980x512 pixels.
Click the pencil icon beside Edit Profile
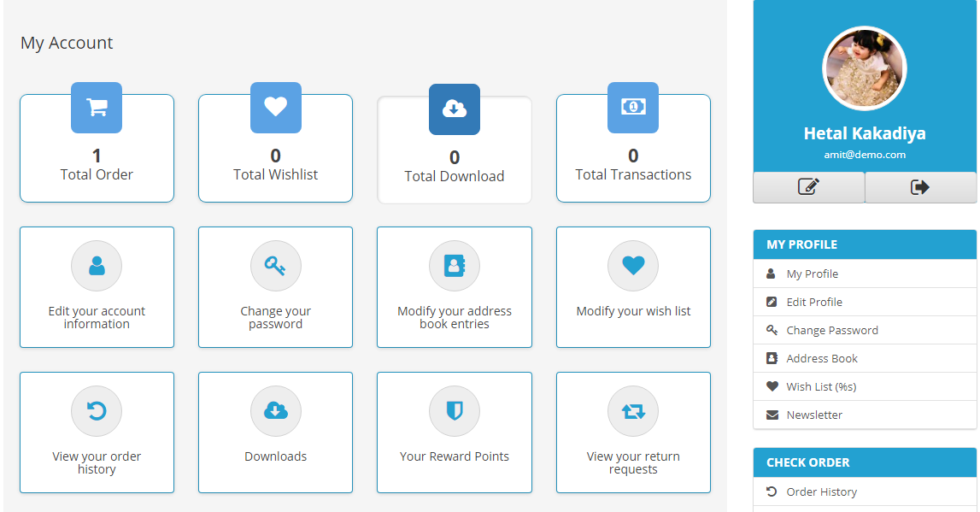pos(772,302)
